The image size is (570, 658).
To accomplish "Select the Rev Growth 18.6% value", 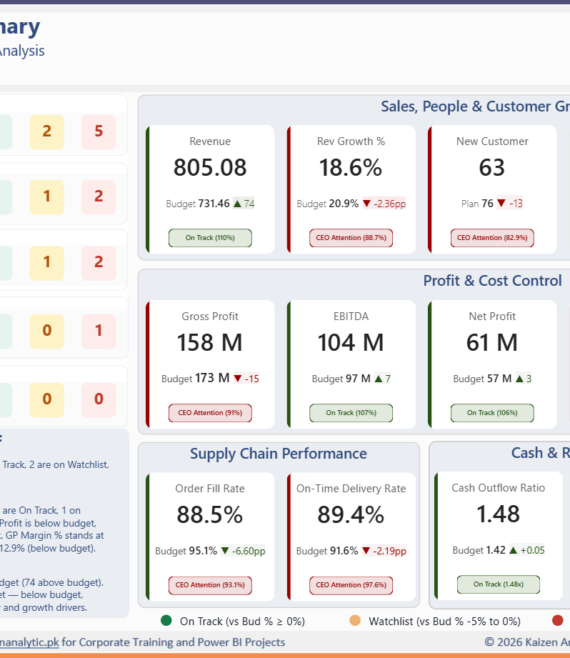I will [x=350, y=167].
